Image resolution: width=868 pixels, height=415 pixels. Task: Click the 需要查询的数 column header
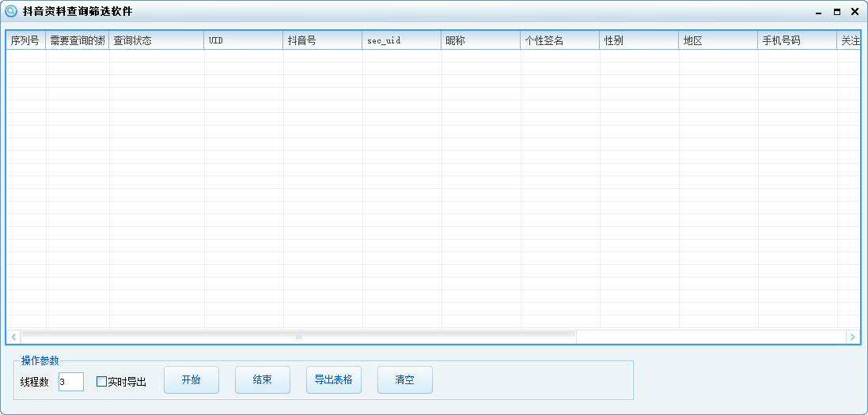[77, 40]
